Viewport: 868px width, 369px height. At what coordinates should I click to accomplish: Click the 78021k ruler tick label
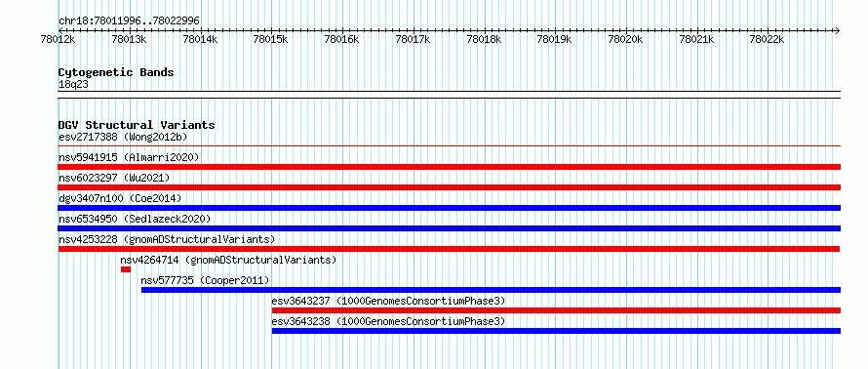click(696, 39)
